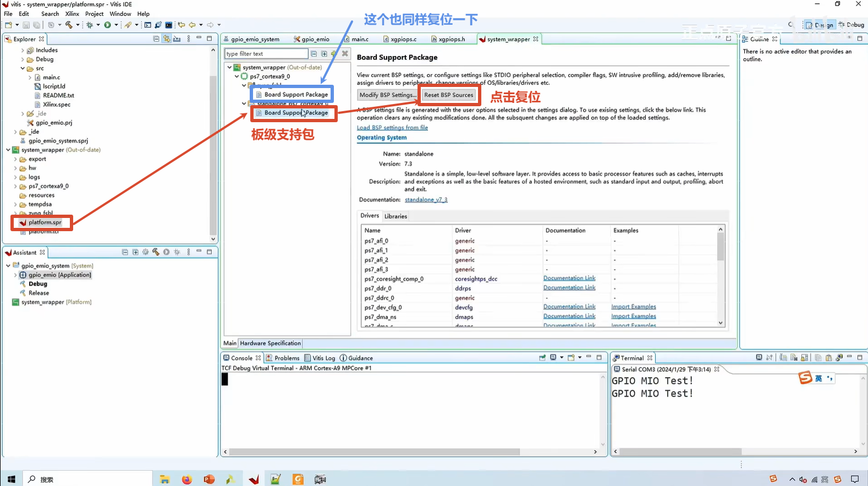The height and width of the screenshot is (486, 868).
Task: Open dropdown next to Display Selected Console
Action: point(562,358)
